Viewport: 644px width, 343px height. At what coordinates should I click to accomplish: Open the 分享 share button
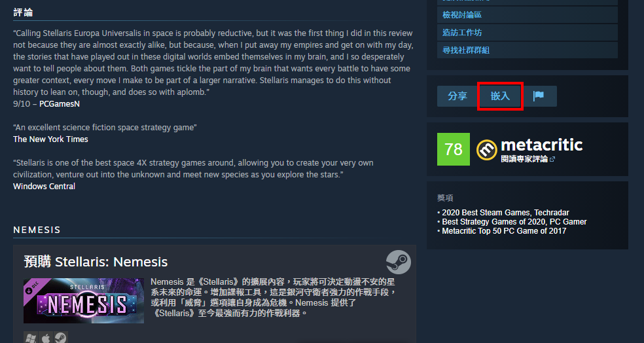click(x=457, y=96)
